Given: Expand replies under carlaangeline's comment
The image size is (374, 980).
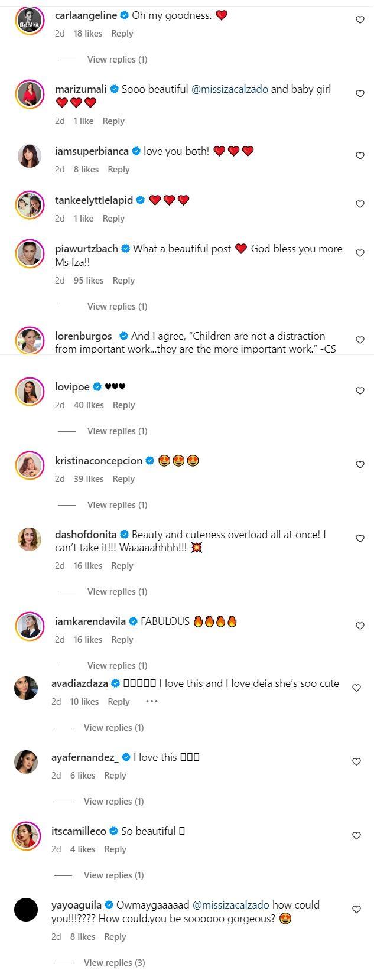Looking at the screenshot, I should tap(117, 59).
